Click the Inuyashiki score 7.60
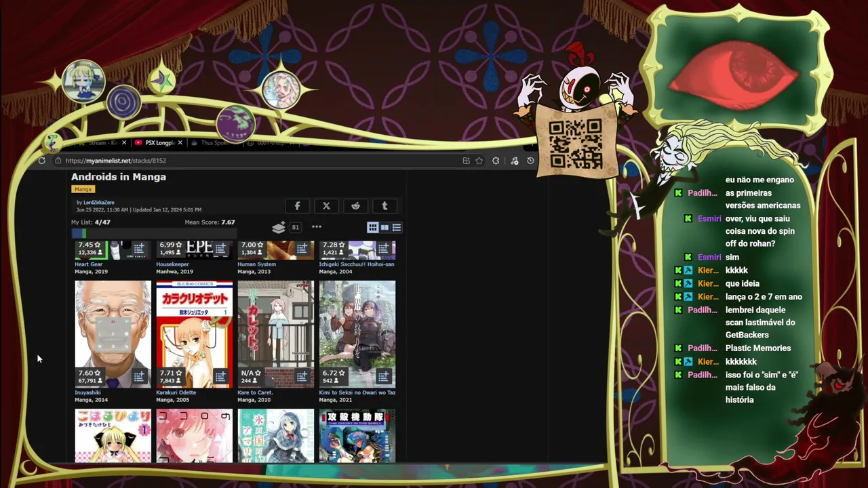The height and width of the screenshot is (488, 868). point(90,373)
